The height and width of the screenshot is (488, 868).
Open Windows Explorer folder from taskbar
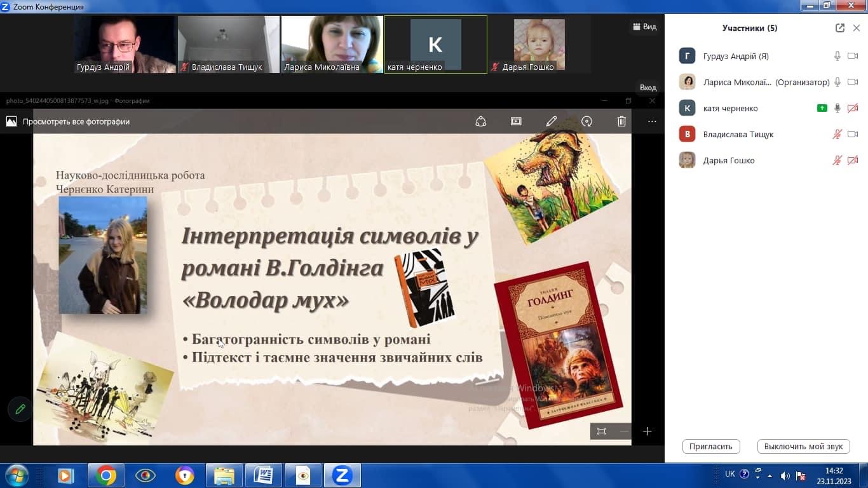(224, 475)
